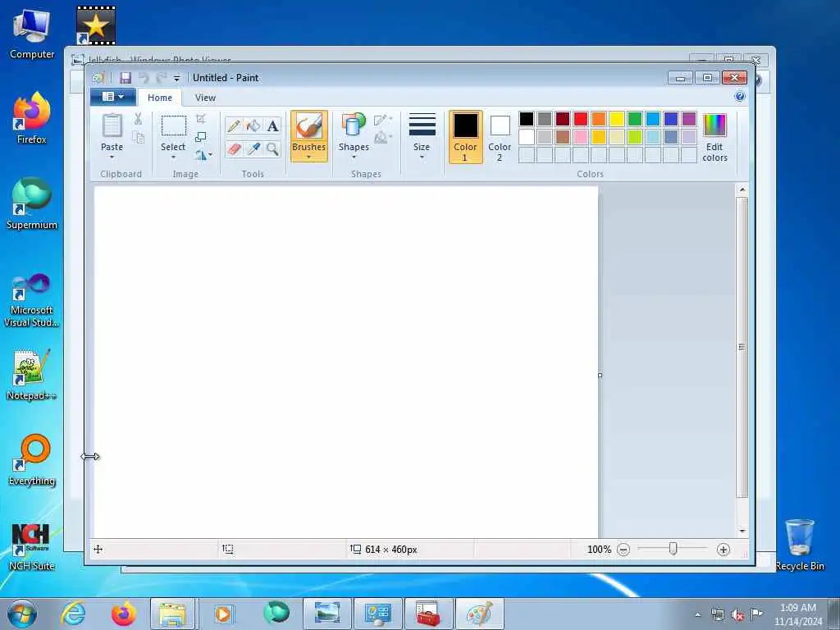Customize Quick Access Toolbar dropdown arrow
Viewport: 840px width, 630px height.
177,78
